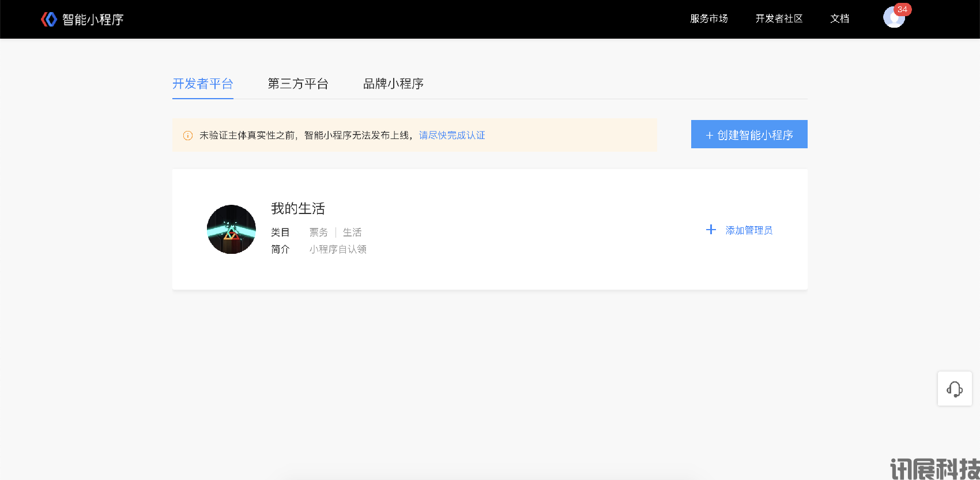Open the 34 notifications badge
The image size is (980, 480).
point(902,9)
